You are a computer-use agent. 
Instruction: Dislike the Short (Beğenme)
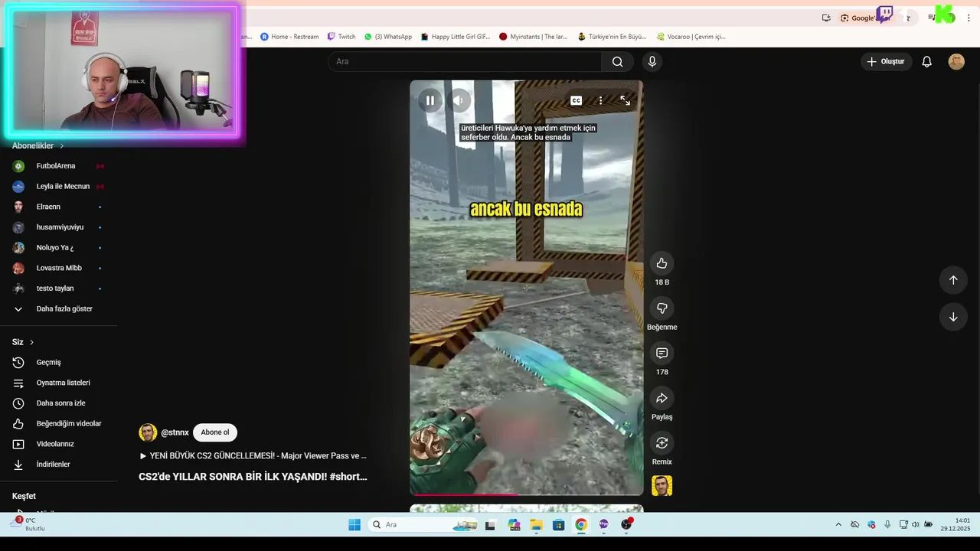pos(661,308)
